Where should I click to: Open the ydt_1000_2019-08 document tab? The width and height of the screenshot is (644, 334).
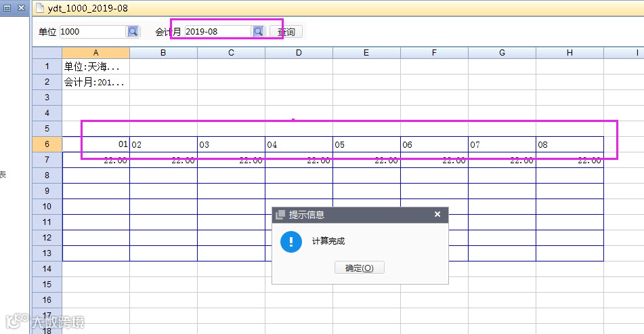[87, 8]
